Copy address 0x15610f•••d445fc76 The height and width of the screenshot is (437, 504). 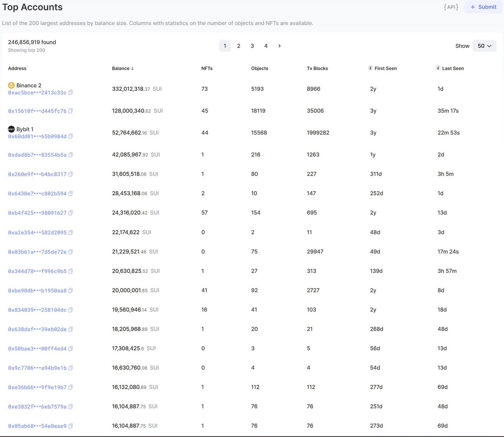tap(71, 111)
